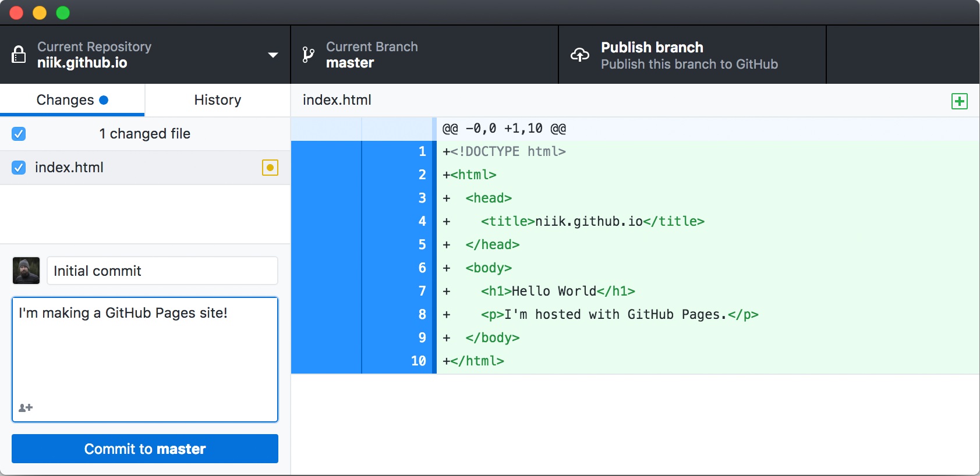Click the diff hunk header @@ -0,0 +1,10 @@

pyautogui.click(x=504, y=129)
